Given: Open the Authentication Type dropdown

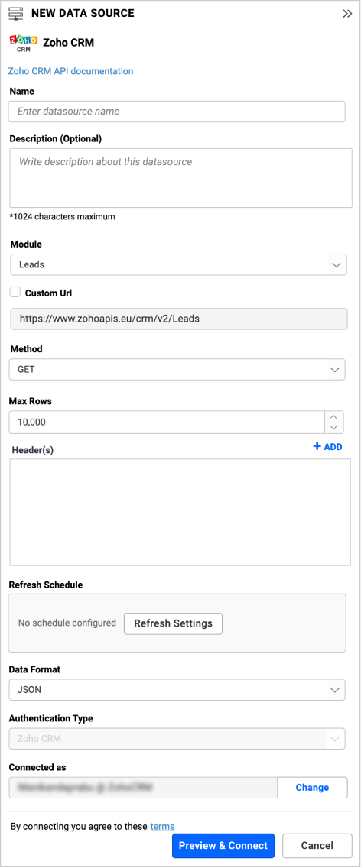Looking at the screenshot, I should pyautogui.click(x=177, y=738).
